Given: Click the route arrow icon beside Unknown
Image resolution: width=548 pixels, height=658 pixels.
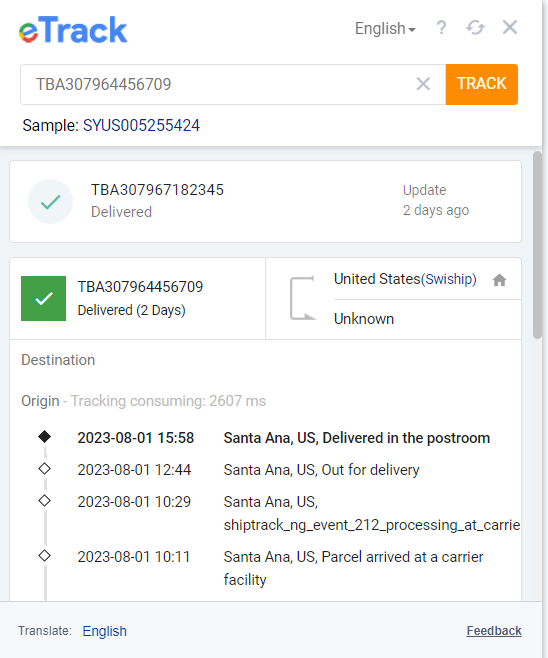Looking at the screenshot, I should point(303,298).
